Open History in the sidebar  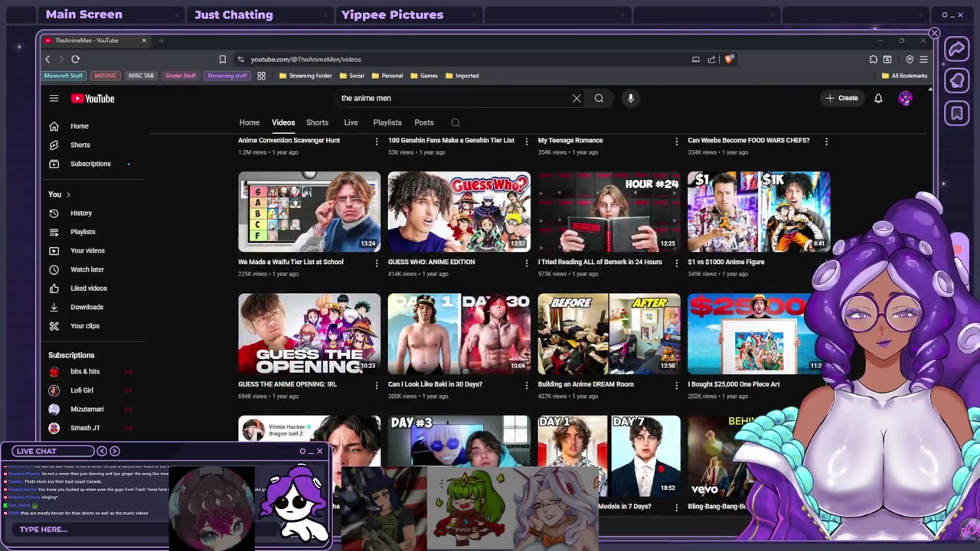pos(80,214)
